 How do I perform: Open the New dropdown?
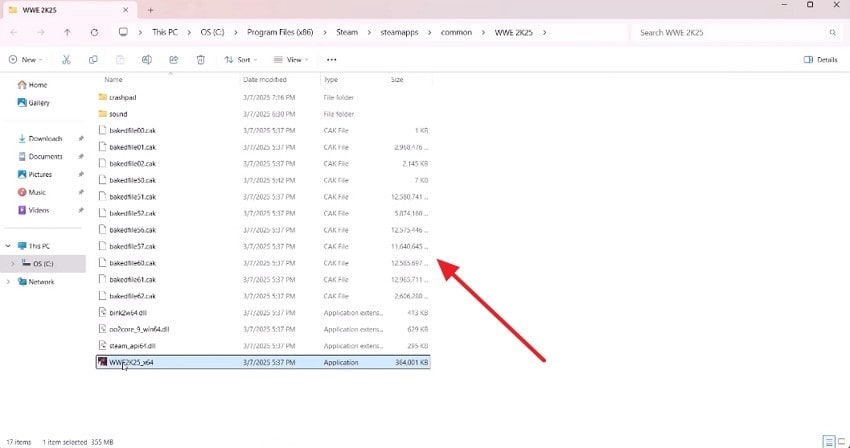click(x=25, y=60)
